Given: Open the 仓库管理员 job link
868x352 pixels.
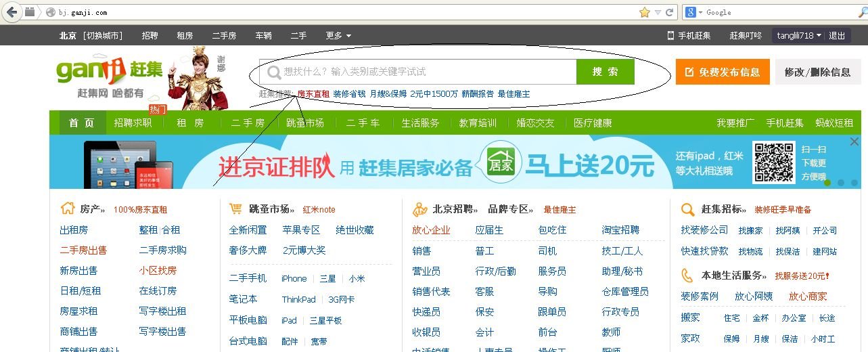Looking at the screenshot, I should [625, 292].
